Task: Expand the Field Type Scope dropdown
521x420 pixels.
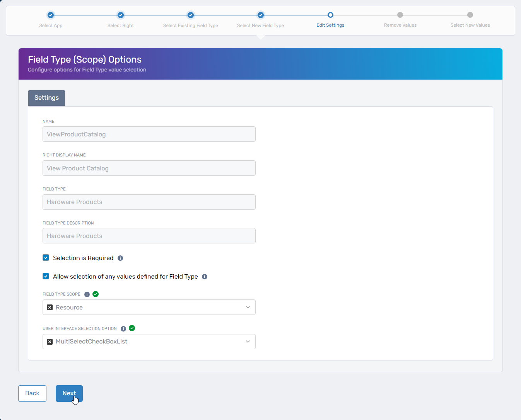Action: point(248,308)
